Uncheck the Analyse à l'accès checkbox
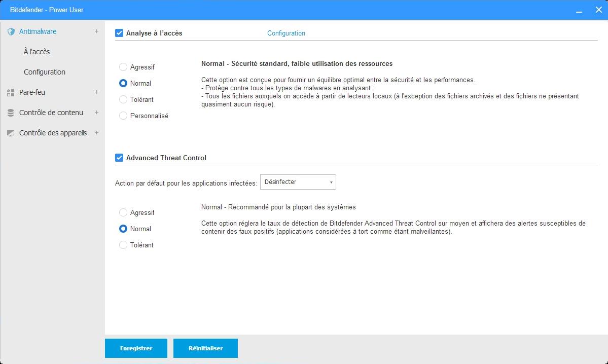608x364 pixels. tap(119, 33)
